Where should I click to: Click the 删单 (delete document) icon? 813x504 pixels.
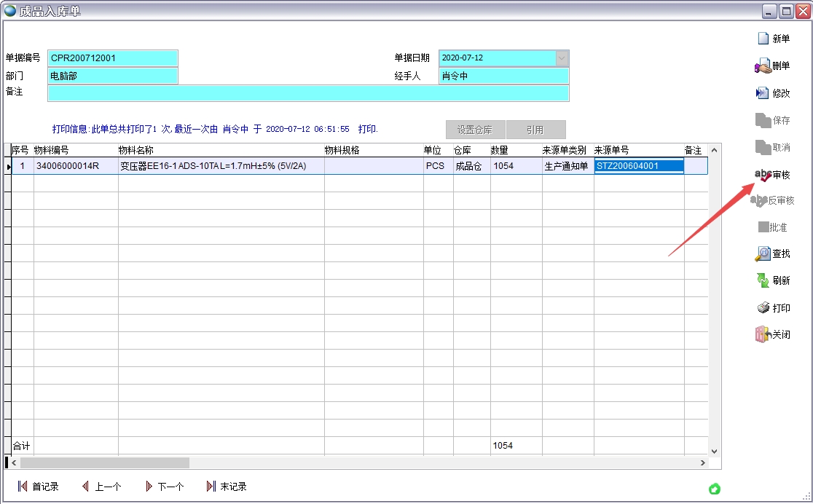pyautogui.click(x=763, y=66)
